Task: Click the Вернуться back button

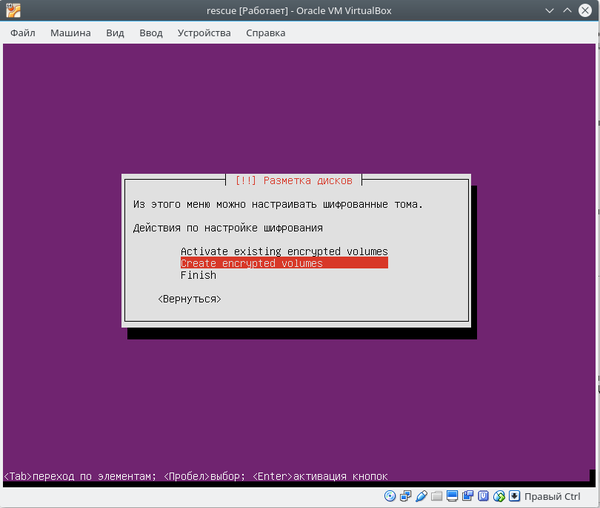Action: point(189,299)
